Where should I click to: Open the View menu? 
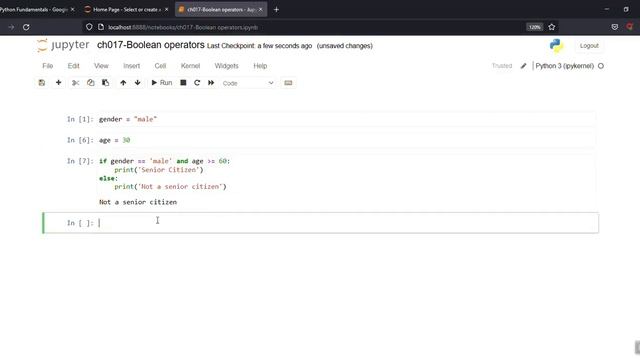click(101, 66)
